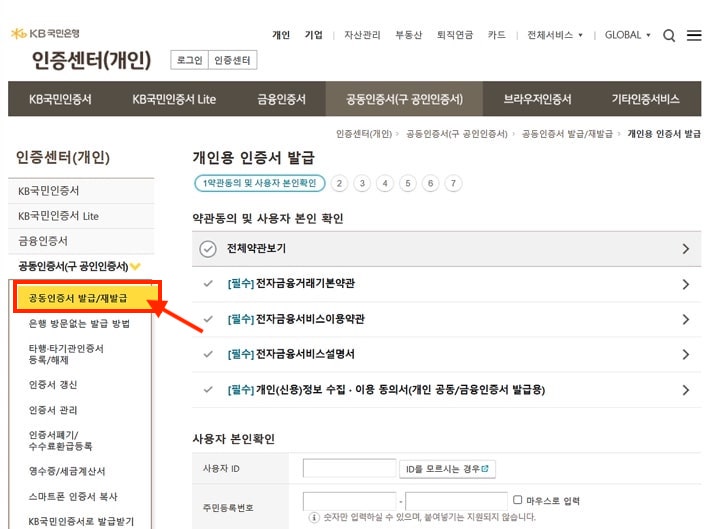The height and width of the screenshot is (529, 720).
Task: Click external-link icon on ID를 모르시는 경우
Action: 485,468
